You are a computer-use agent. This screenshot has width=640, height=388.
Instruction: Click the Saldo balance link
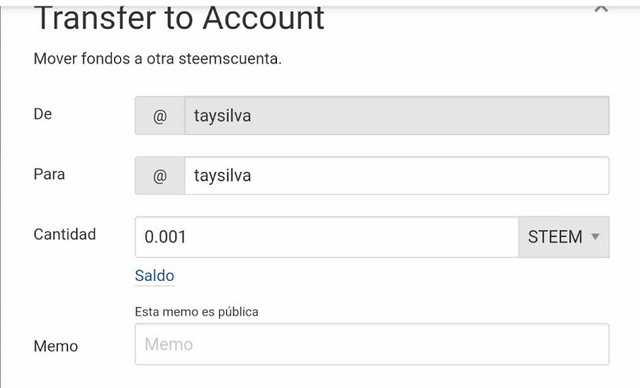[x=155, y=276]
